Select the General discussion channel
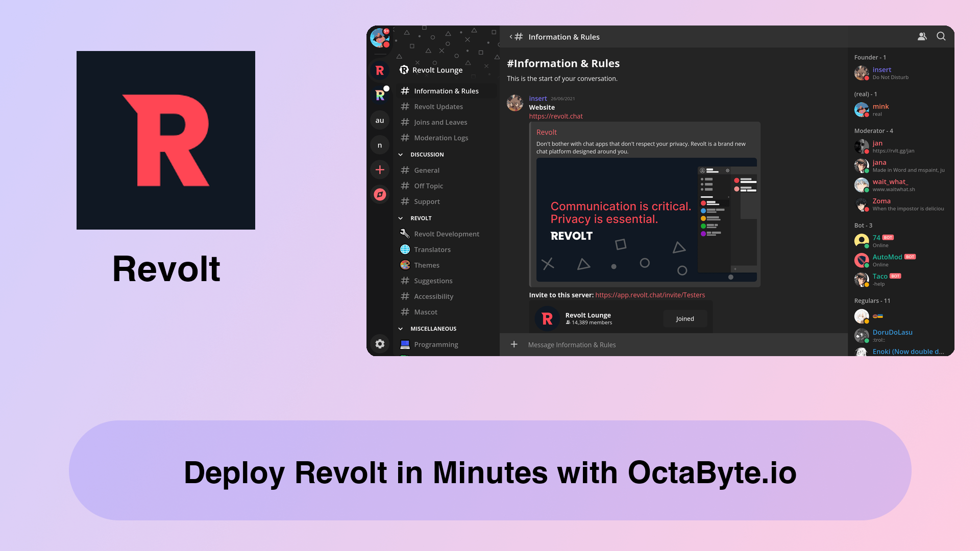This screenshot has width=980, height=551. click(x=426, y=169)
